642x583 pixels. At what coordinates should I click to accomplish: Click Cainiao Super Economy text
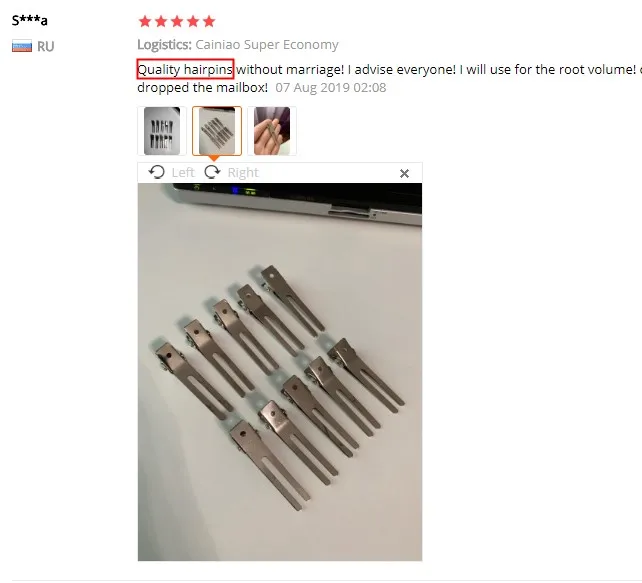pyautogui.click(x=267, y=45)
